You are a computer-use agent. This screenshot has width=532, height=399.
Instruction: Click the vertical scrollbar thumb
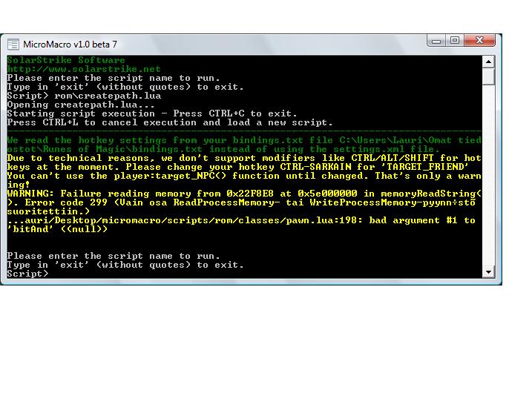tap(488, 76)
